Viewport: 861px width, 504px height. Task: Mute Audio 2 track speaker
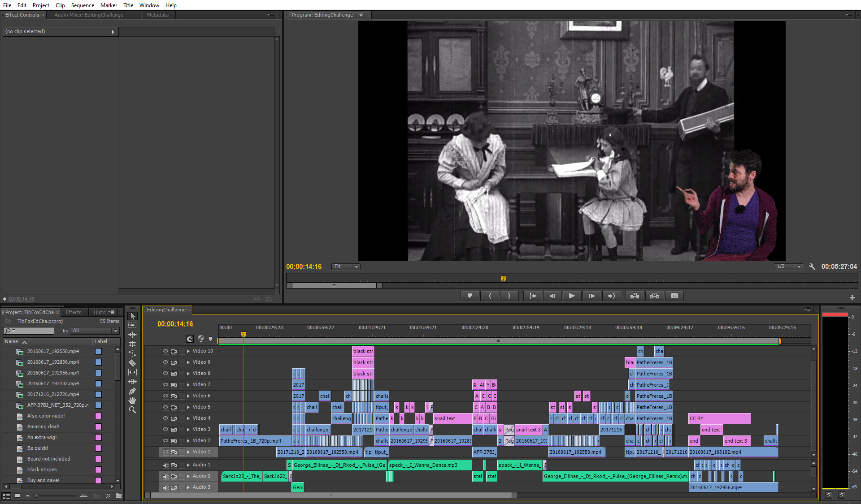tap(166, 476)
